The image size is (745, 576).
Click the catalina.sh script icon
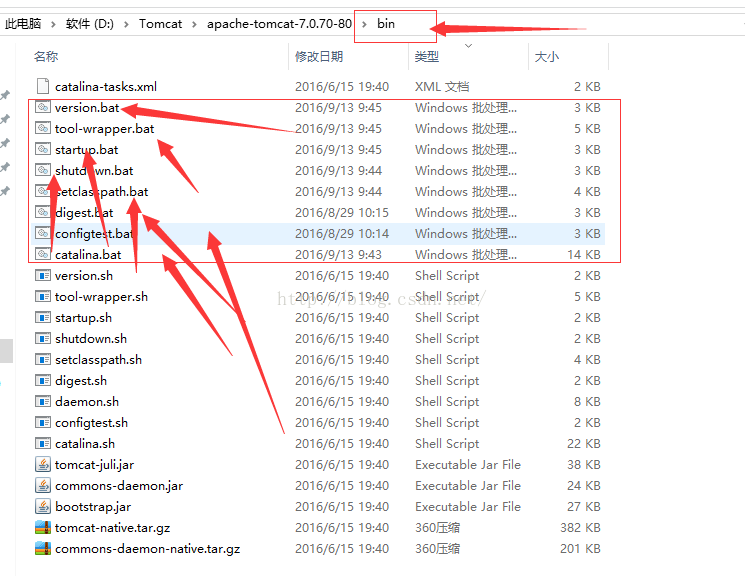point(43,443)
